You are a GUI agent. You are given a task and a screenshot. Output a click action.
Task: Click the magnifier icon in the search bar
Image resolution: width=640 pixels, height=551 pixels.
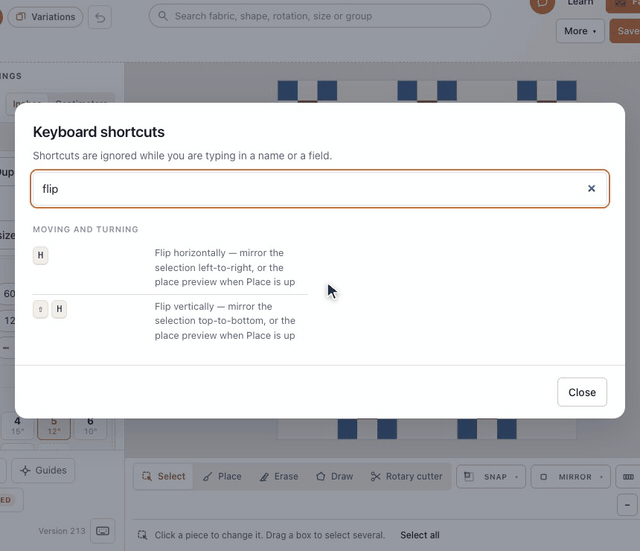pyautogui.click(x=163, y=16)
